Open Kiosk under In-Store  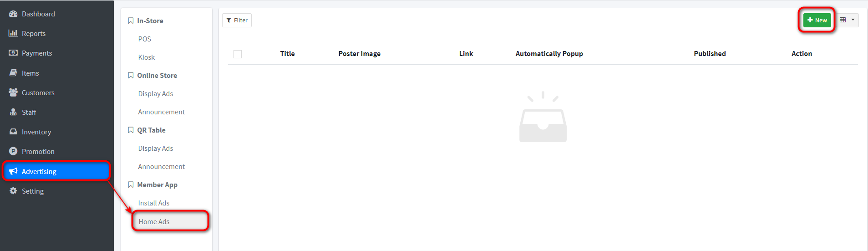pyautogui.click(x=147, y=57)
